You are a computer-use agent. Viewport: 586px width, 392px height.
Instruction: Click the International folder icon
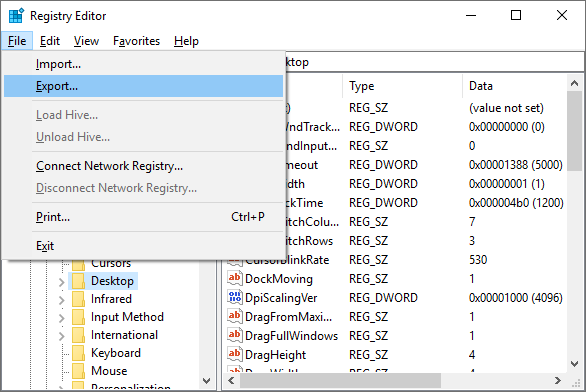[x=78, y=335]
